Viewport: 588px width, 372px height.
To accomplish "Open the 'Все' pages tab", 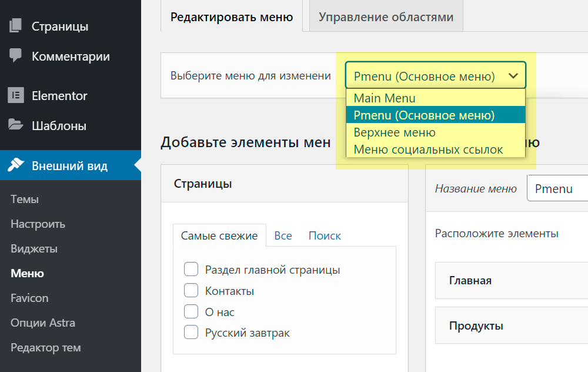I will tap(283, 235).
